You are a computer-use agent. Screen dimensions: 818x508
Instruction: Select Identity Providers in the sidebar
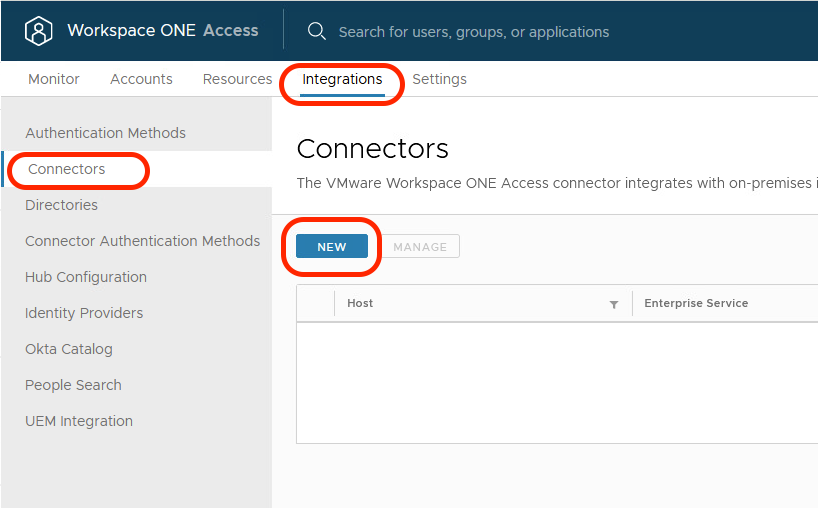pos(84,313)
